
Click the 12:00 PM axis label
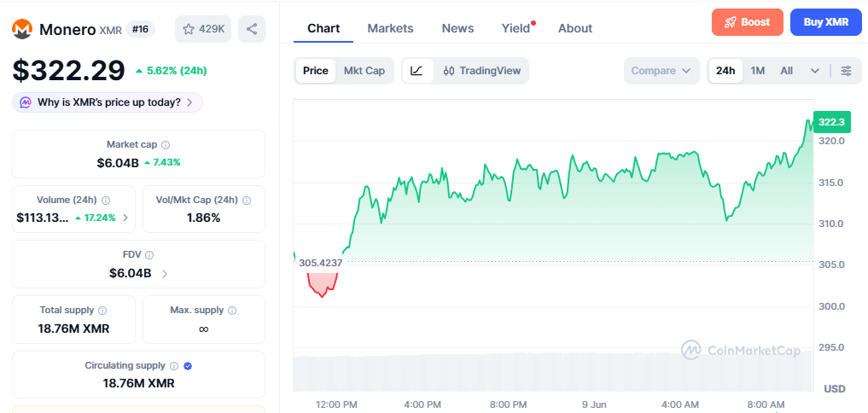[336, 404]
